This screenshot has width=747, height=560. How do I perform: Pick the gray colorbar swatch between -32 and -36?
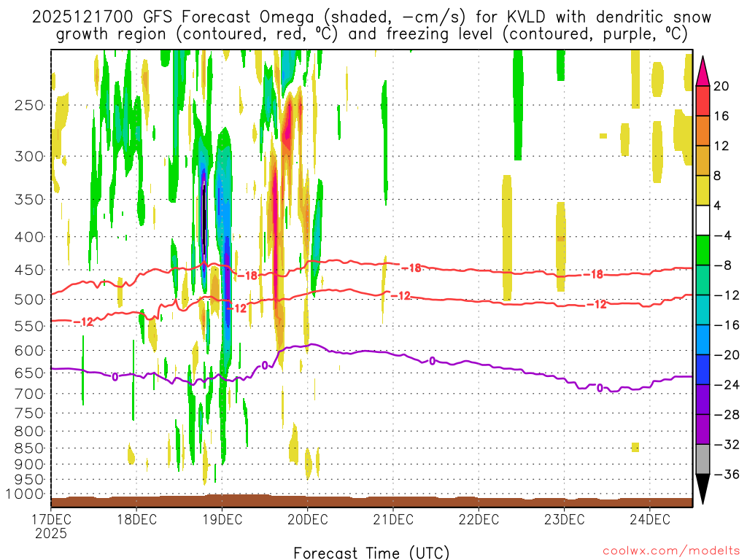click(x=703, y=459)
